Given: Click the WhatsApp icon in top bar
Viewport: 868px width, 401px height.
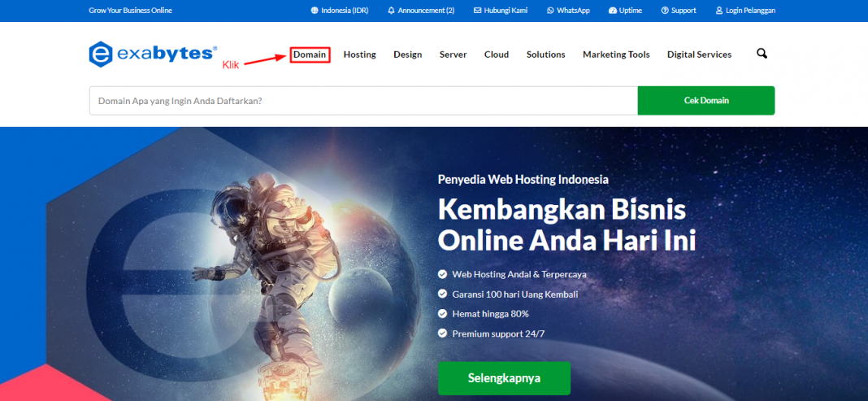Looking at the screenshot, I should (550, 11).
